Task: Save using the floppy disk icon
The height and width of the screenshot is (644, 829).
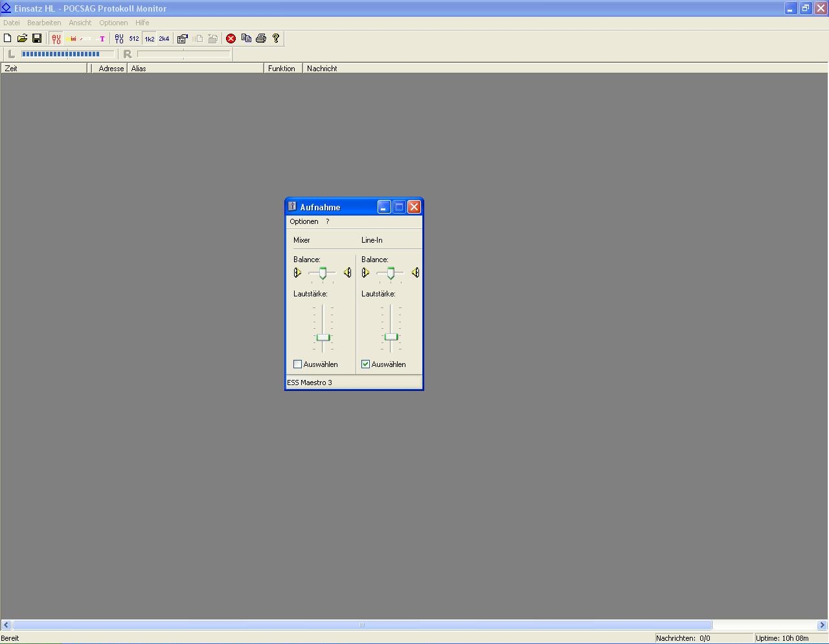Action: coord(37,39)
